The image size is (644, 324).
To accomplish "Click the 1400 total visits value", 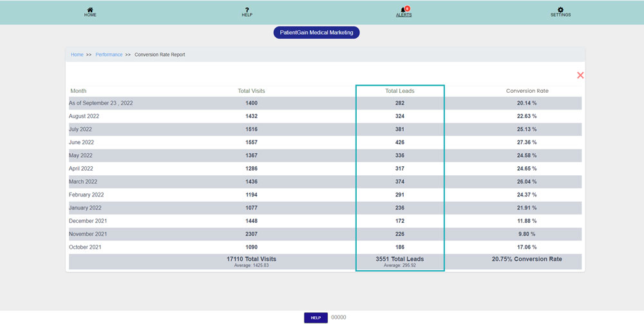I will click(x=251, y=103).
